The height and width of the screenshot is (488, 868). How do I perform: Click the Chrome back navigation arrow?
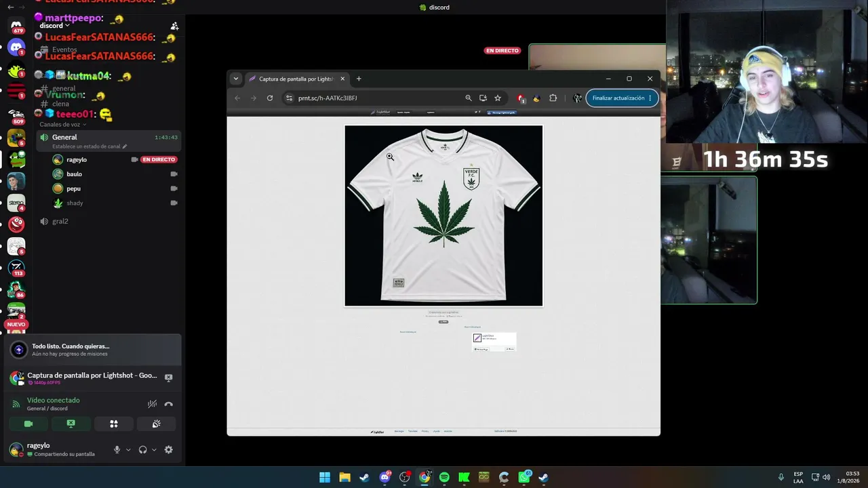point(237,98)
